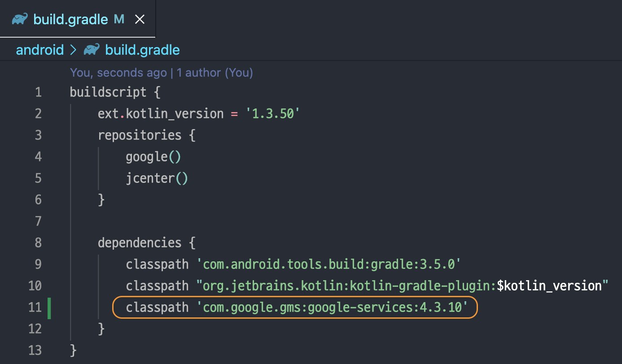
Task: Select the build.gradle editor tab
Action: click(77, 19)
